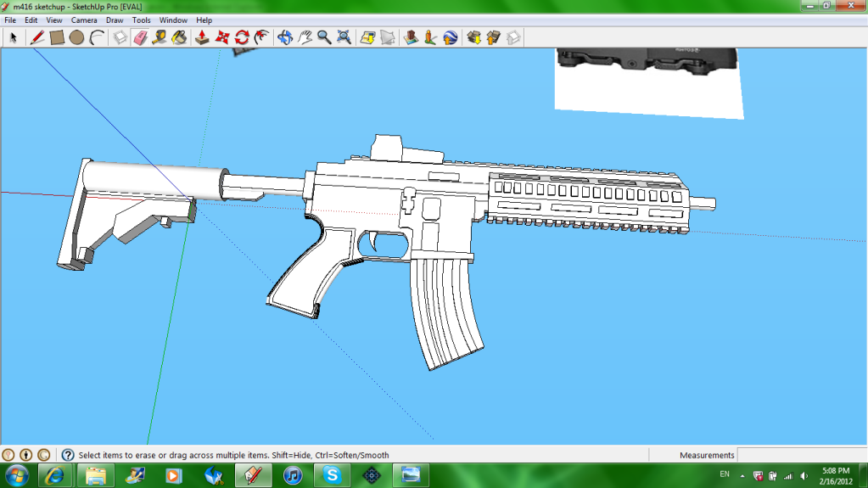Image resolution: width=868 pixels, height=488 pixels.
Task: Choose the Circle tool
Action: [x=77, y=37]
